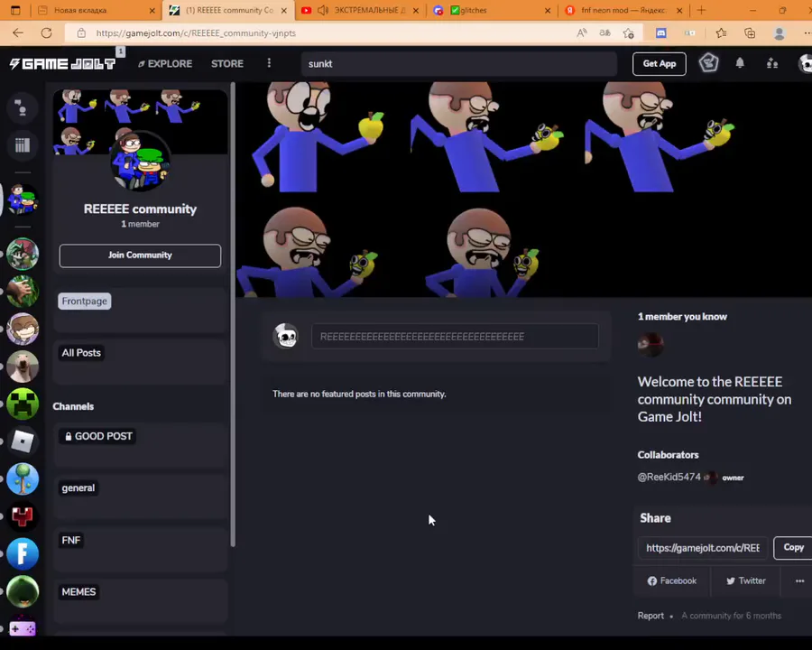This screenshot has height=650, width=812.
Task: Open the STORE menu item
Action: click(226, 64)
